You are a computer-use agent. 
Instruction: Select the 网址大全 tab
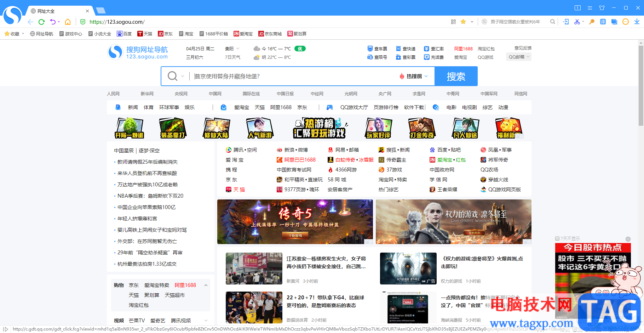click(59, 11)
